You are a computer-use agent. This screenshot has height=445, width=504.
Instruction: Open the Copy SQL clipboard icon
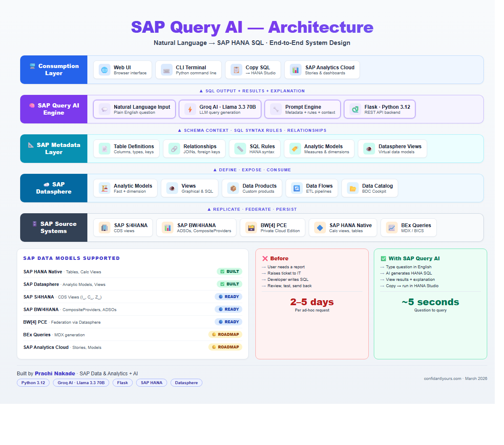click(236, 69)
